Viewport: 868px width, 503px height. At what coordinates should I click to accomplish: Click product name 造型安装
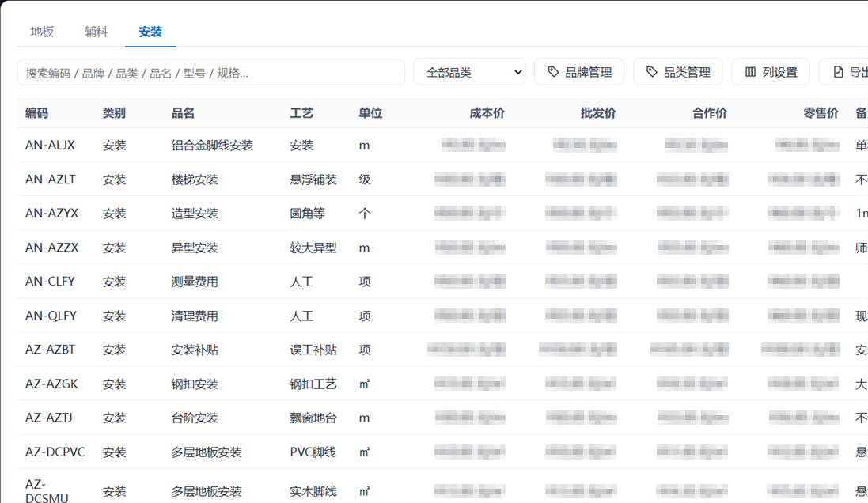point(195,213)
